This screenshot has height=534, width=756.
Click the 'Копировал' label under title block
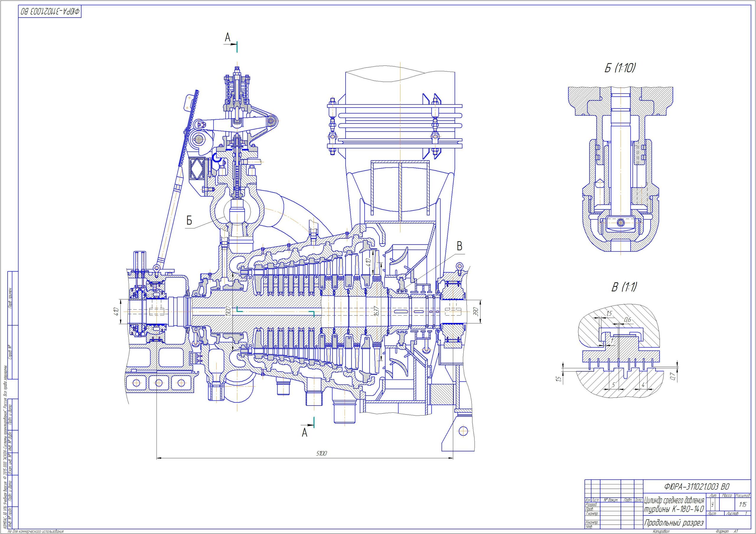click(x=661, y=532)
